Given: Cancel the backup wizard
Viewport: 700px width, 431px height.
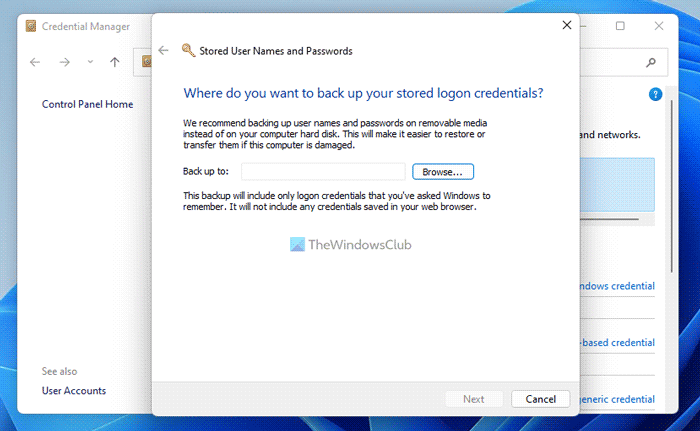Looking at the screenshot, I should [x=540, y=399].
